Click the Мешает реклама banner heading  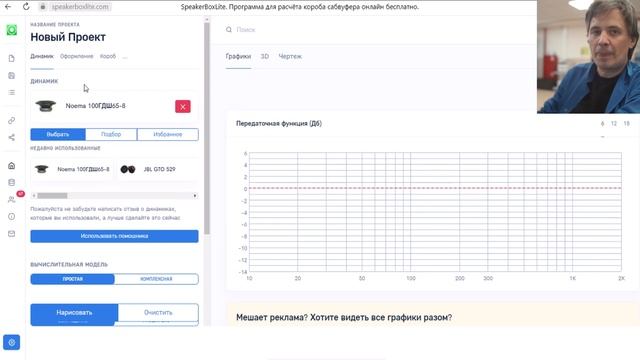pos(344,317)
